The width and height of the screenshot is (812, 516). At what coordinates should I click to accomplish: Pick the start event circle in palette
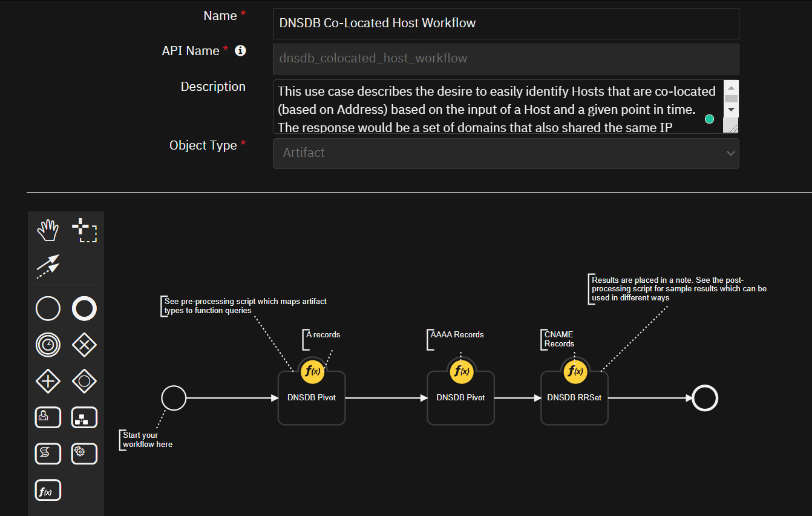(48, 308)
